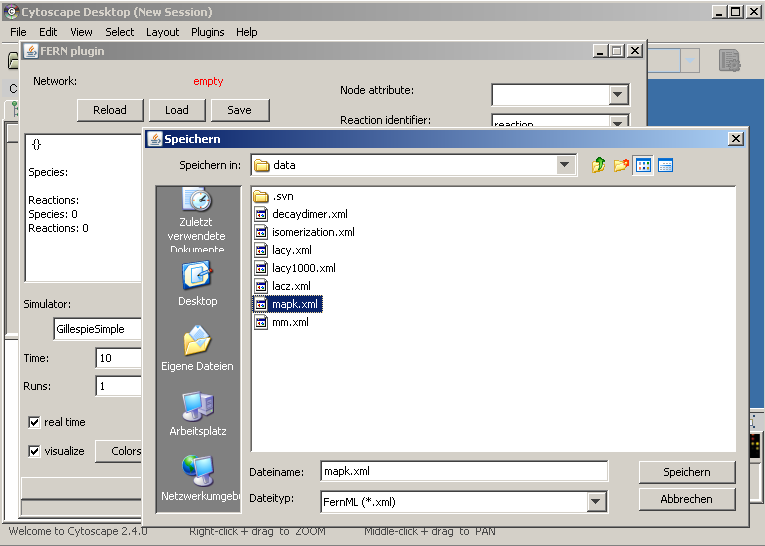Viewport: 765px width, 546px height.
Task: Open the View menu
Action: [81, 32]
